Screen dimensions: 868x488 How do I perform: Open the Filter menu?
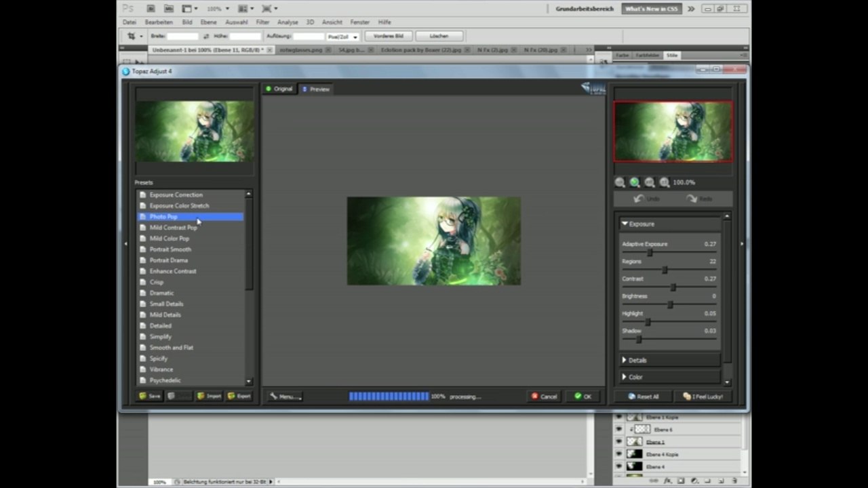(x=262, y=22)
